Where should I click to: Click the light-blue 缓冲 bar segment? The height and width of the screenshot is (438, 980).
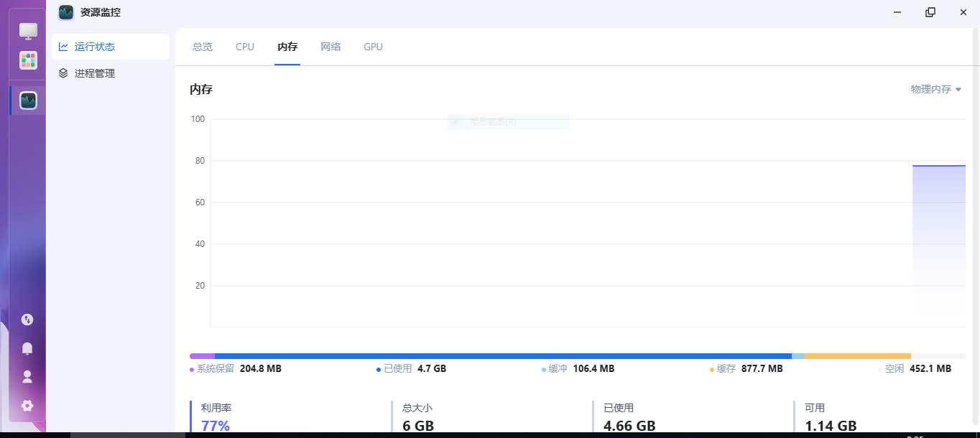[798, 356]
